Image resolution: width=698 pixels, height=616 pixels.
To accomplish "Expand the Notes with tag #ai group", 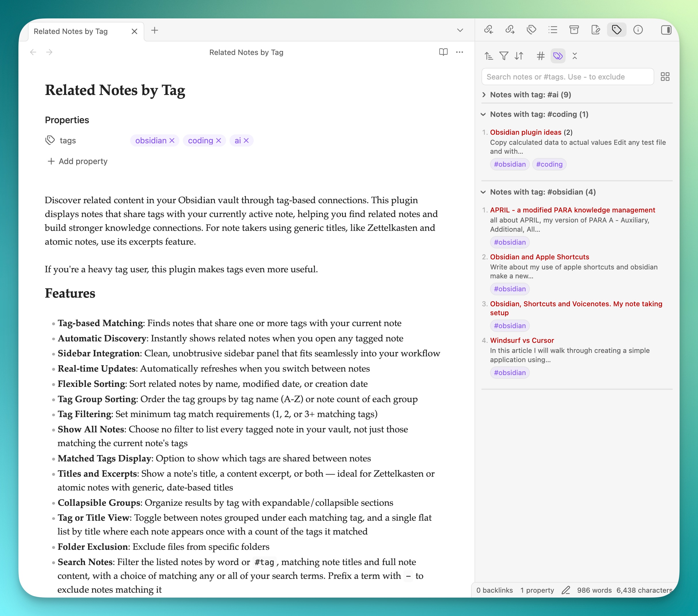I will tap(531, 95).
